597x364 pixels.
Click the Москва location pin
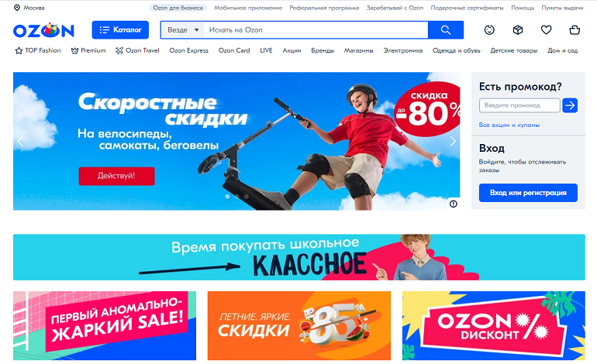[17, 8]
